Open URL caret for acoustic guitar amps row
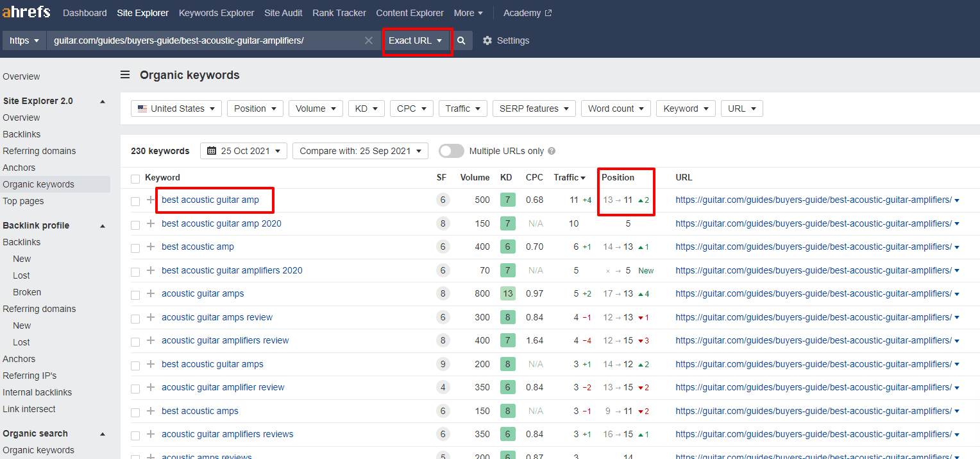 tap(957, 294)
